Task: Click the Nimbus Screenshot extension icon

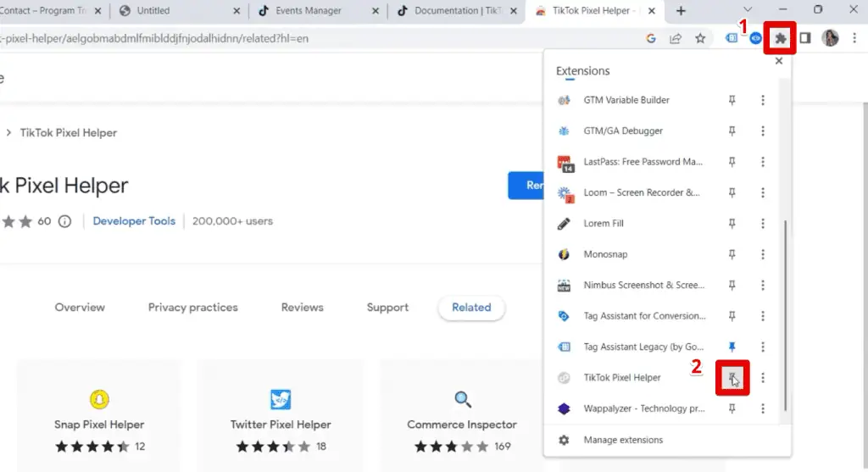Action: pos(564,286)
